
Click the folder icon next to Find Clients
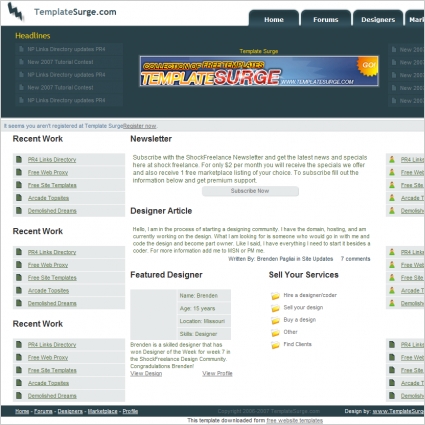(x=275, y=345)
